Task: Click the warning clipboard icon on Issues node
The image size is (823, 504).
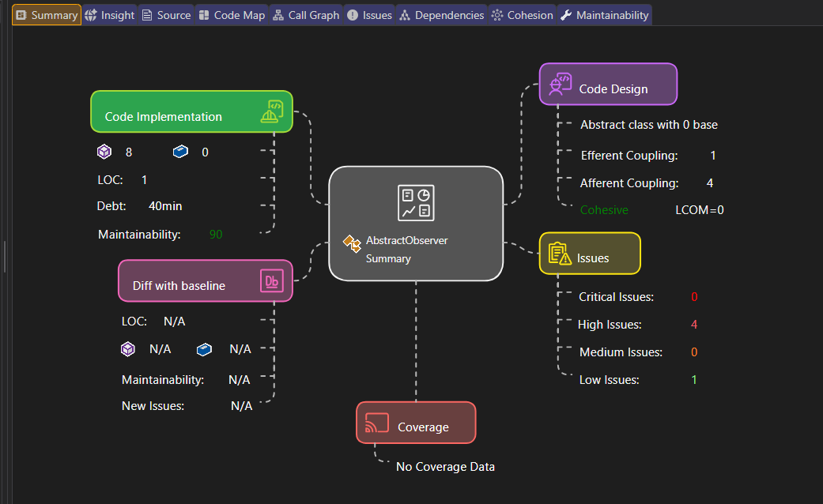Action: 559,254
